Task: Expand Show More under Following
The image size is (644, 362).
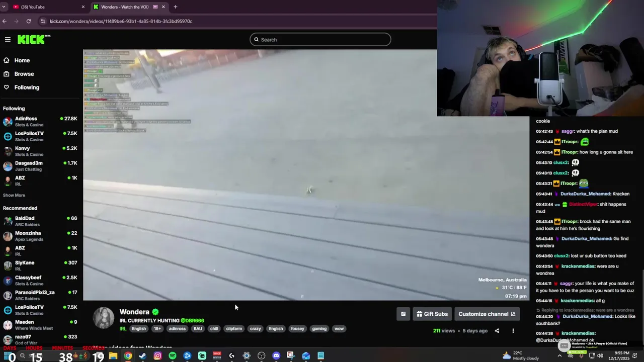Action: pyautogui.click(x=14, y=195)
